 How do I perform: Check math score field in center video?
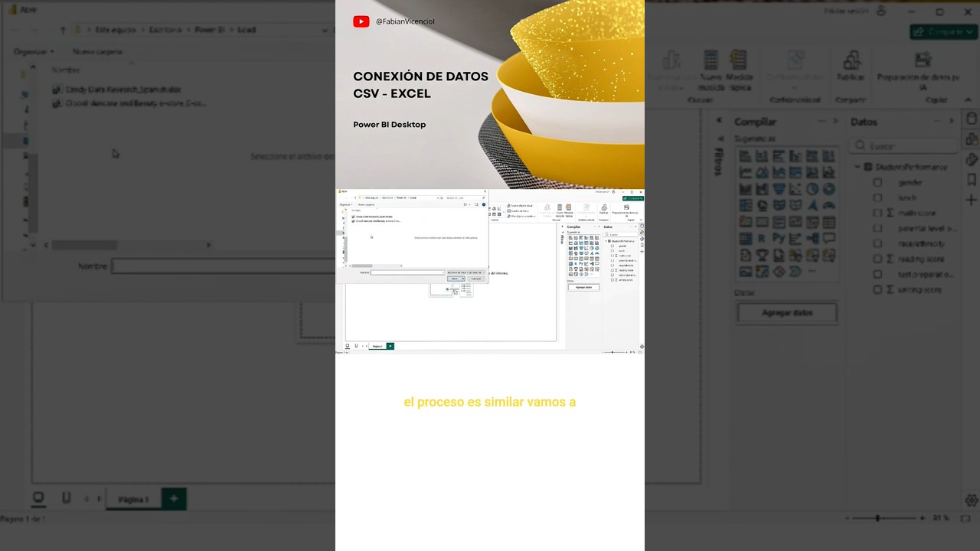pos(612,256)
